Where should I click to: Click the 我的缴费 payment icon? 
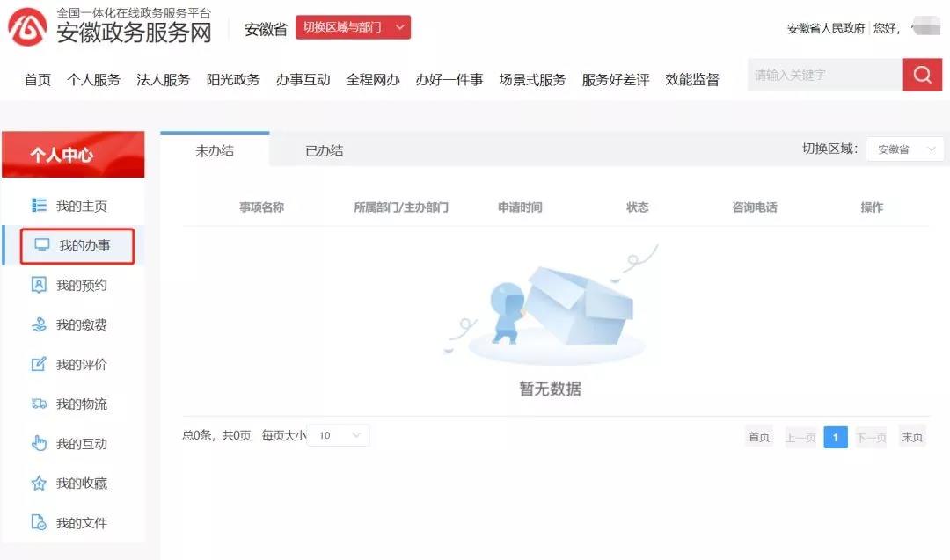[x=39, y=324]
